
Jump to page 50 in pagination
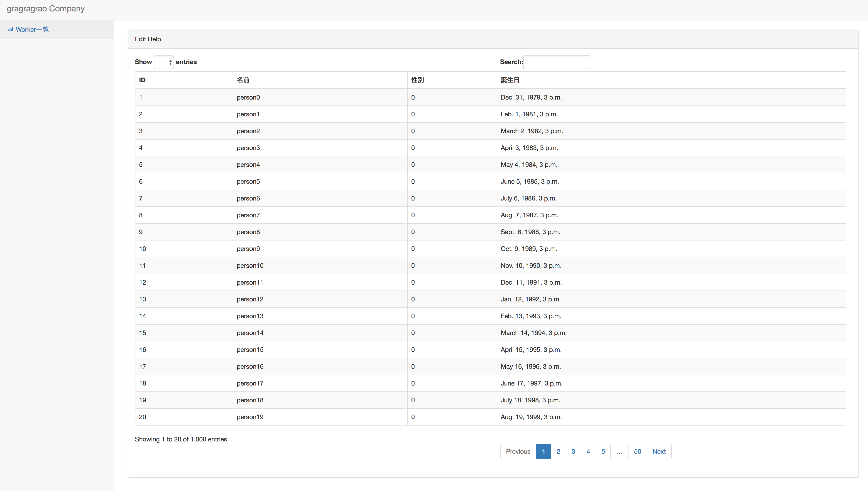(x=637, y=451)
